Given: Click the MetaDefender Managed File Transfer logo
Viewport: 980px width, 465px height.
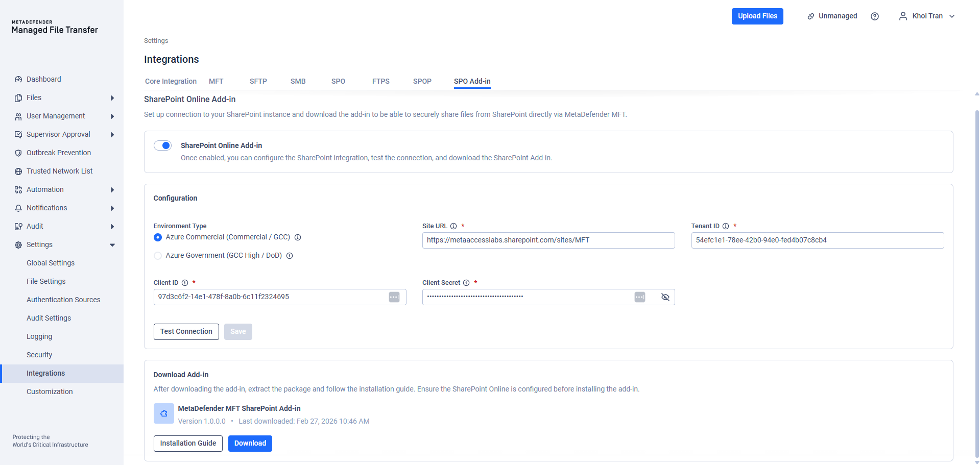Looking at the screenshot, I should [55, 27].
